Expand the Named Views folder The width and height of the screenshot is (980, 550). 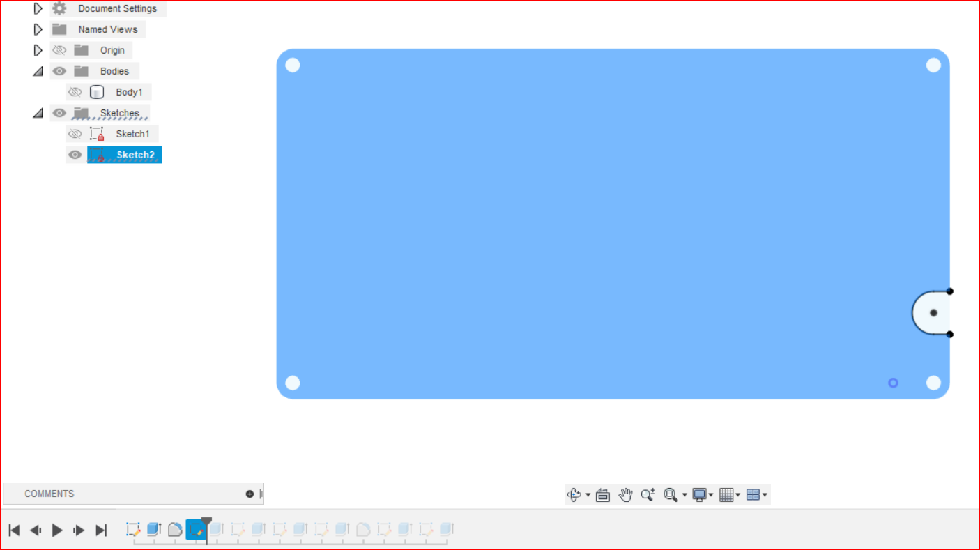pos(38,29)
